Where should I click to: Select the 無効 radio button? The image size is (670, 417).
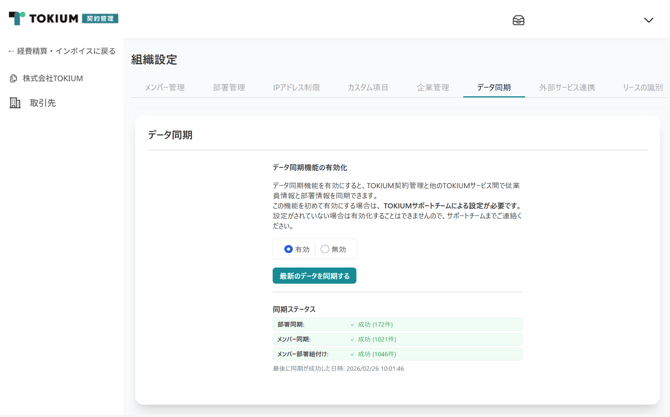[325, 249]
